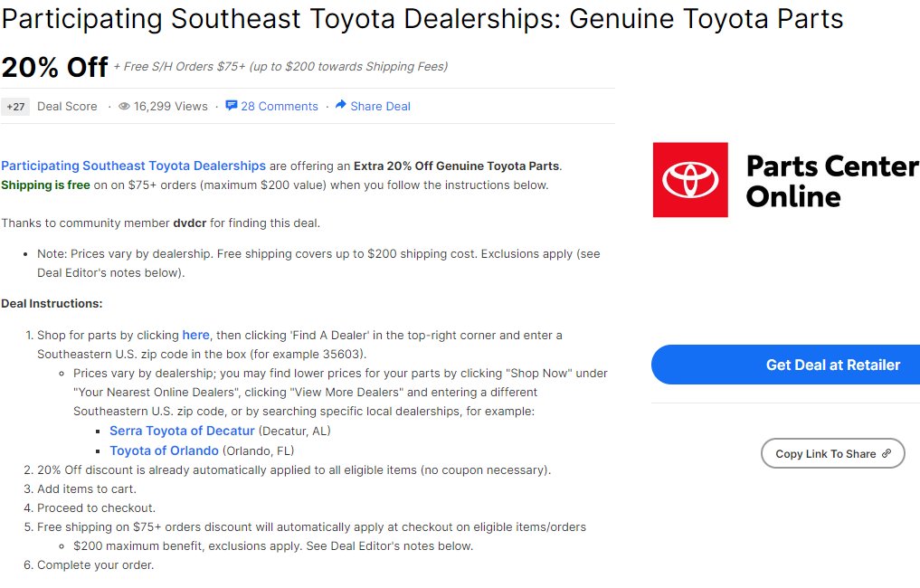Click the page headline about Genuine Toyota Parts

coord(422,18)
